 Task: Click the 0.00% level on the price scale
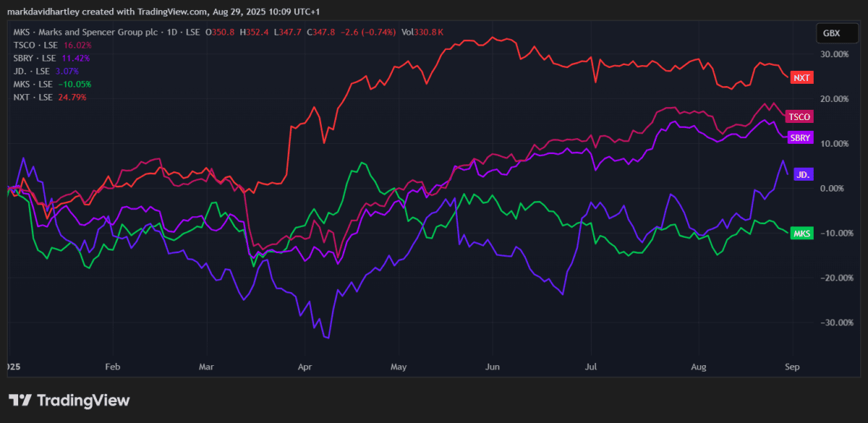click(x=834, y=189)
